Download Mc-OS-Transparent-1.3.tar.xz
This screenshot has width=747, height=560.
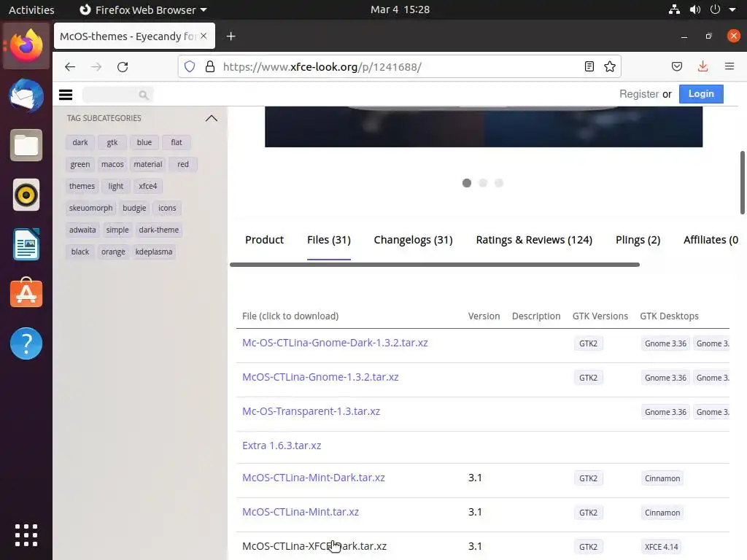(311, 411)
